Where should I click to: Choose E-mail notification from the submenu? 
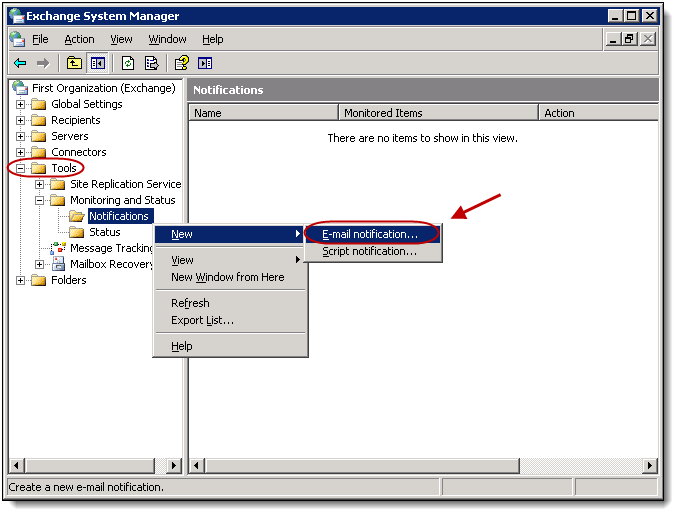pyautogui.click(x=373, y=234)
